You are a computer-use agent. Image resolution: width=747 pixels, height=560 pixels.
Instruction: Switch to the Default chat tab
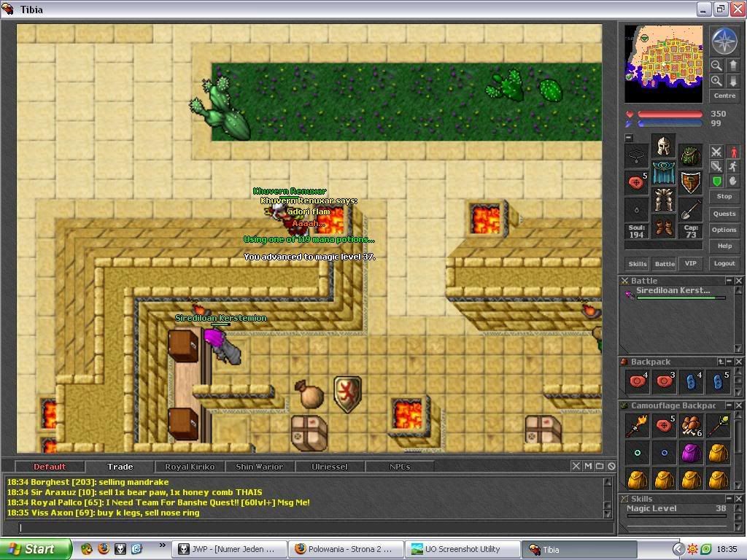[50, 467]
